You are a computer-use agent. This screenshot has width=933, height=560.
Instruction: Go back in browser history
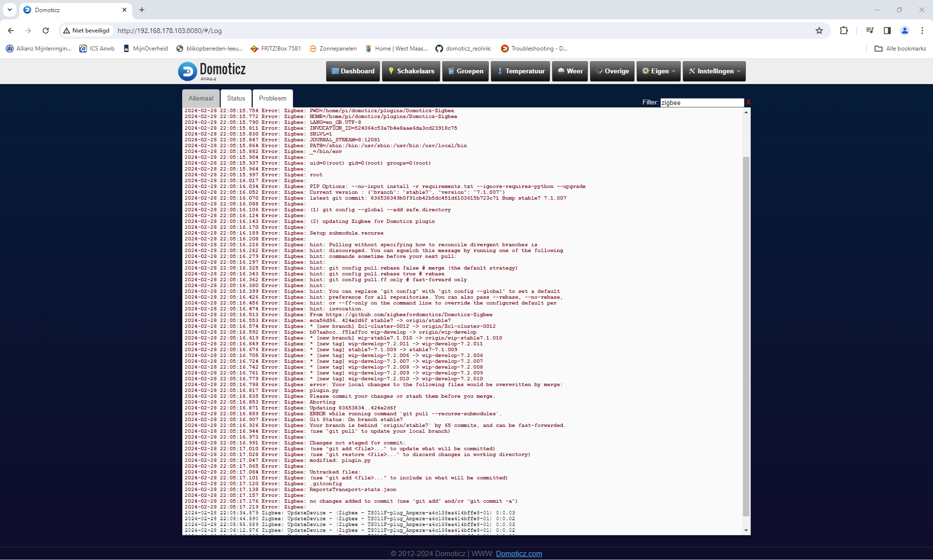click(x=11, y=31)
